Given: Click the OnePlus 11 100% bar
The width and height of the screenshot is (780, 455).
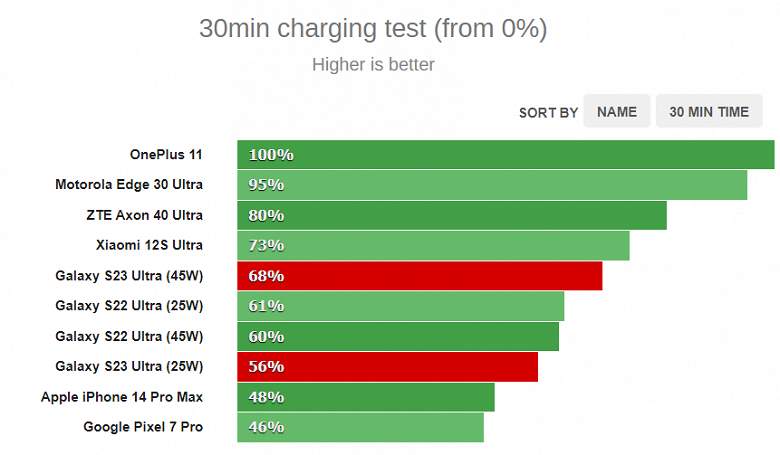Looking at the screenshot, I should tap(505, 155).
